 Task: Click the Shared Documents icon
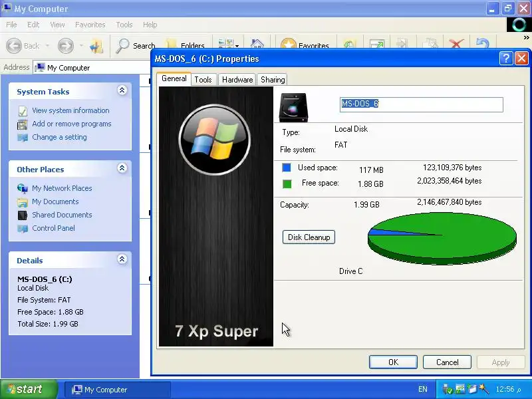23,215
